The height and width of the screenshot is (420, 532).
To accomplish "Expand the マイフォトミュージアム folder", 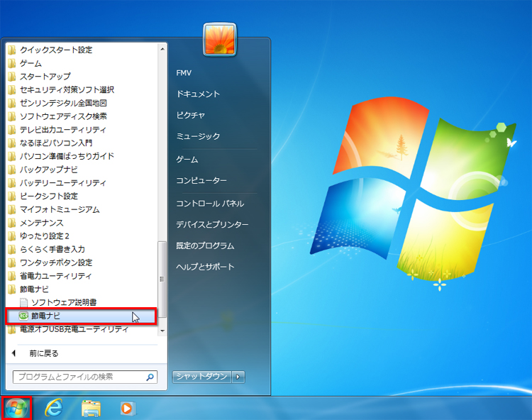I will tap(54, 209).
